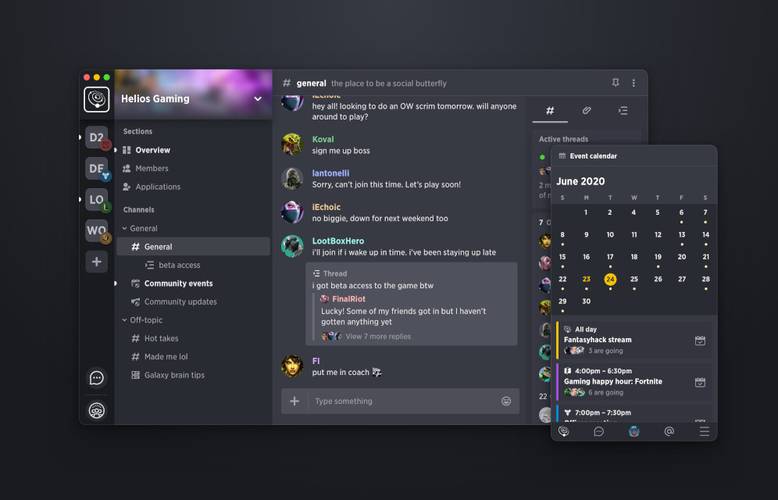
Task: Click Koval's username
Action: click(323, 139)
